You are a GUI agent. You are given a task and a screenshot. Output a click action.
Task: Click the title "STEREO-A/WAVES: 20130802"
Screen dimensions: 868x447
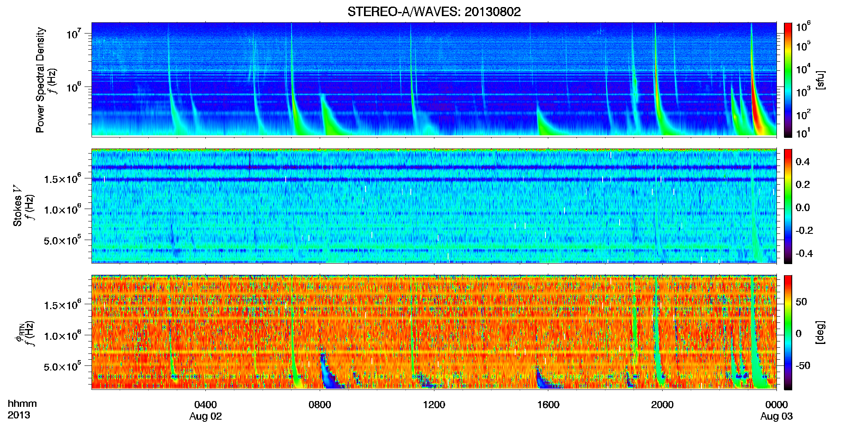434,12
